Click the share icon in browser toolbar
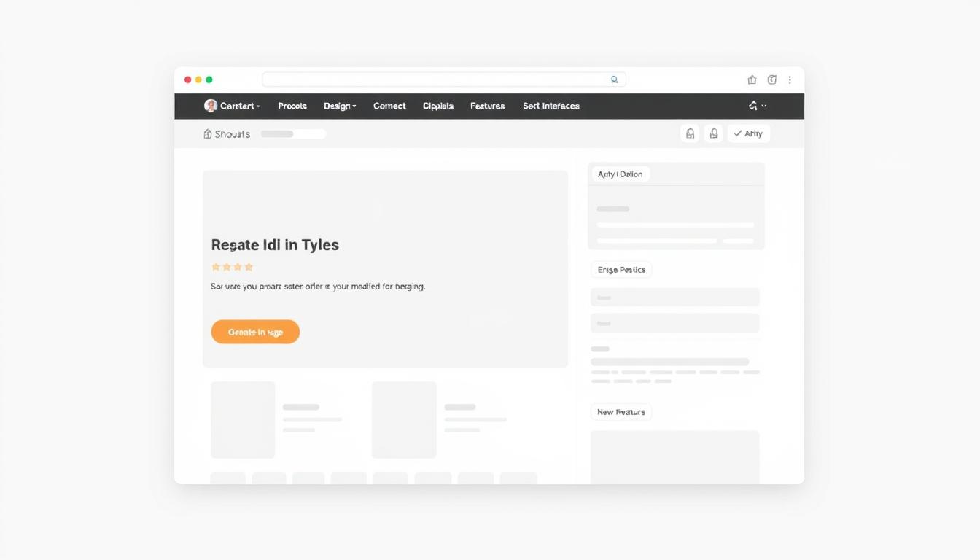 tap(752, 80)
